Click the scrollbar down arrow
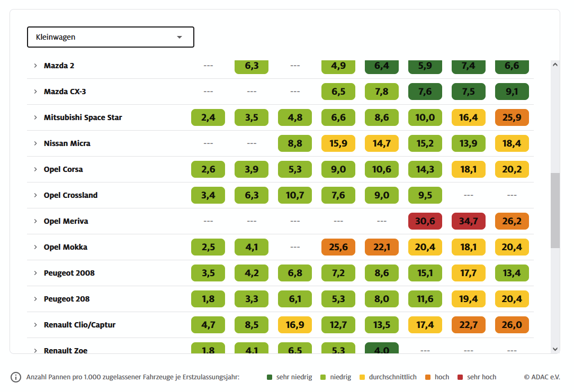Viewport: 574px width, 392px height. pos(555,349)
